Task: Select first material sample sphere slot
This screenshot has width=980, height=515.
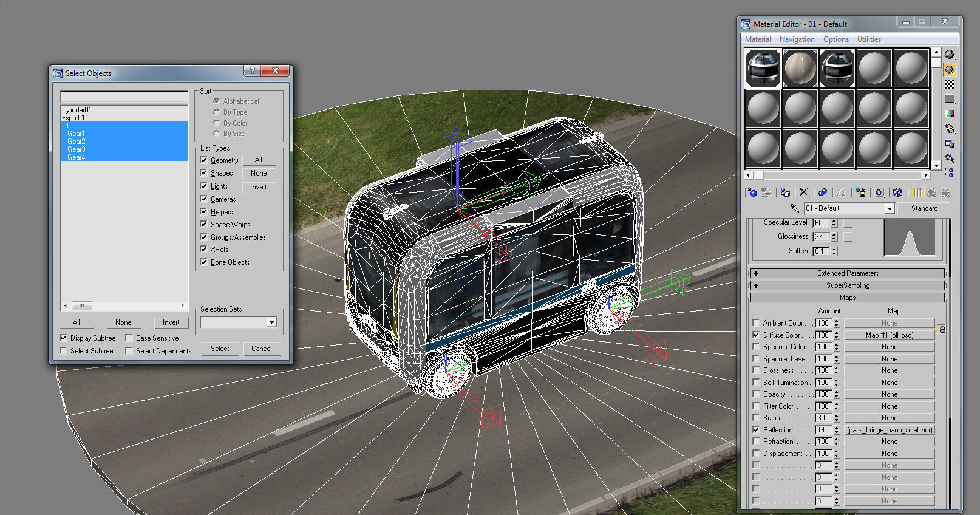Action: [x=763, y=68]
